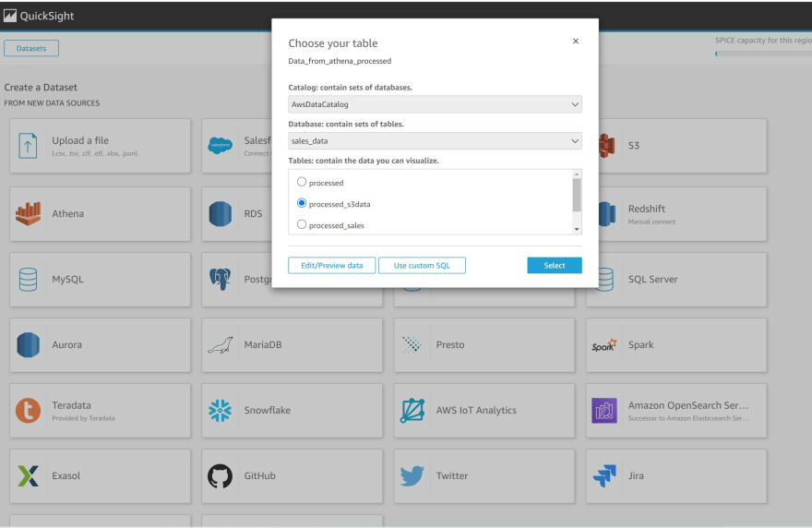Image resolution: width=812 pixels, height=528 pixels.
Task: Select the processed_sales radio button
Action: 302,224
